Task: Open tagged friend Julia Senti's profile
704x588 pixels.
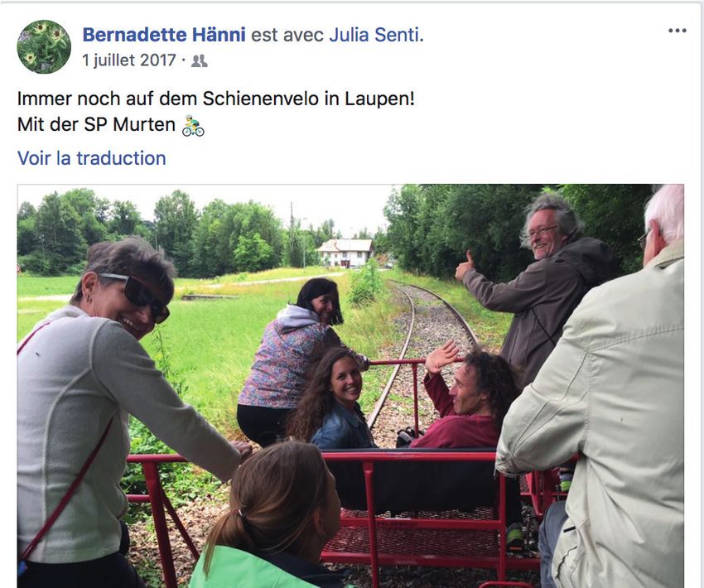Action: pyautogui.click(x=374, y=35)
